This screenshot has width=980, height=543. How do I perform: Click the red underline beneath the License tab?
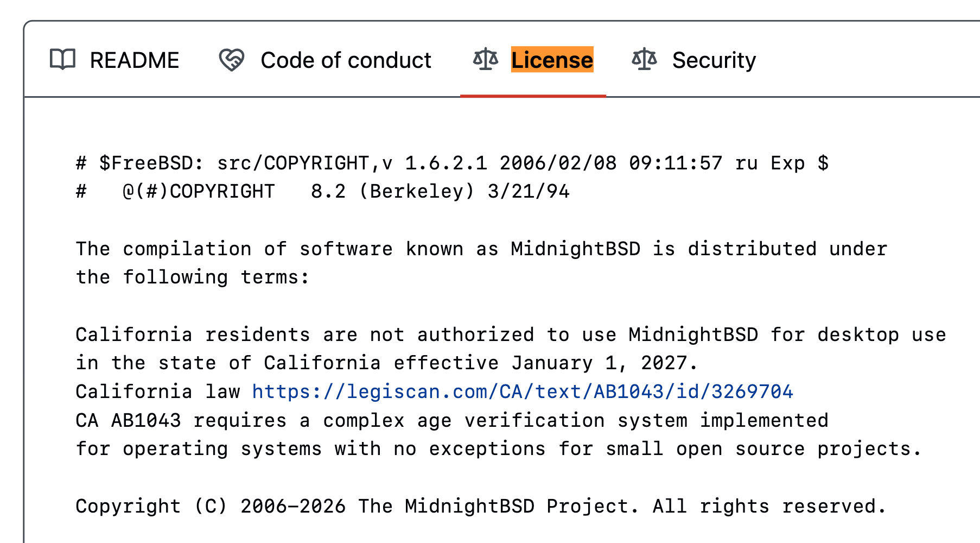pos(533,96)
